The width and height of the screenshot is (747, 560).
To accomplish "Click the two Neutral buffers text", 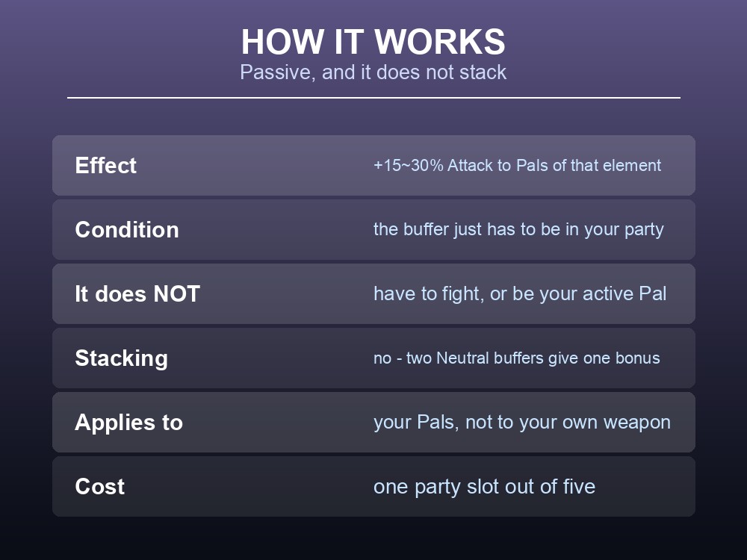I will 517,358.
